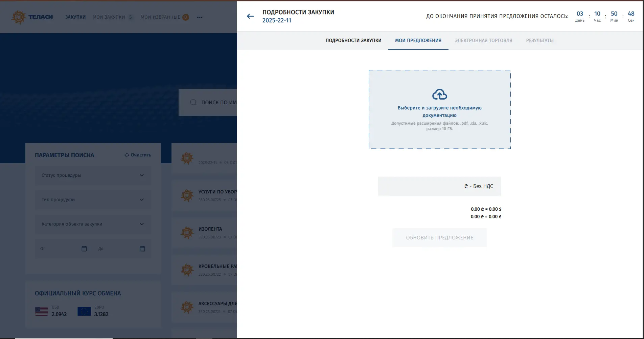Click the price input field without НДС
Viewport: 644px width, 339px height.
coord(419,186)
